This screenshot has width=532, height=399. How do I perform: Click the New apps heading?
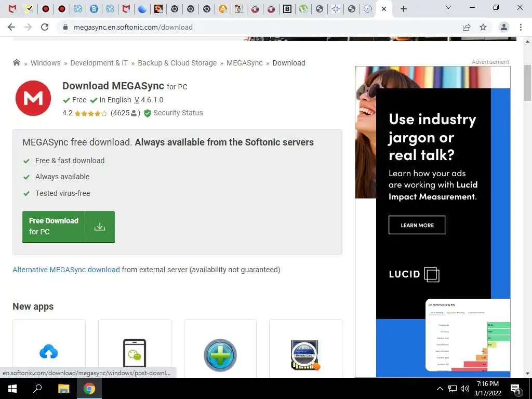(33, 307)
